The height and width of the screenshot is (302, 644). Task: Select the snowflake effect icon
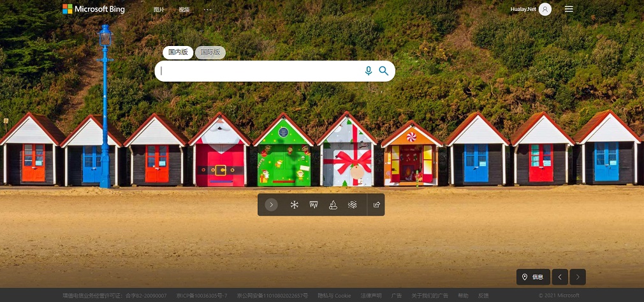pos(295,205)
